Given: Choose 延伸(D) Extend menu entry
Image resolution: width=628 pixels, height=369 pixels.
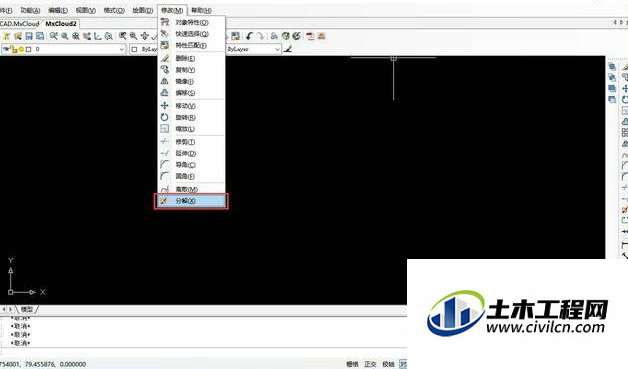Looking at the screenshot, I should 191,153.
